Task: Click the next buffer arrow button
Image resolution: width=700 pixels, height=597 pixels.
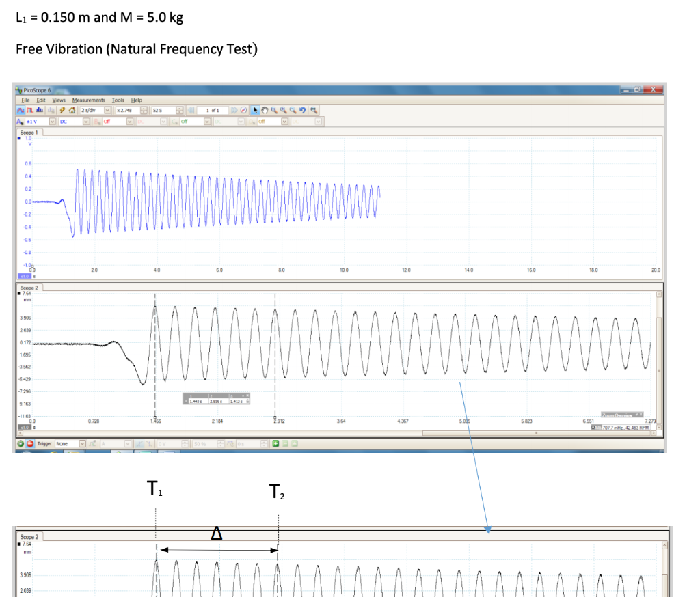Action: [x=233, y=110]
